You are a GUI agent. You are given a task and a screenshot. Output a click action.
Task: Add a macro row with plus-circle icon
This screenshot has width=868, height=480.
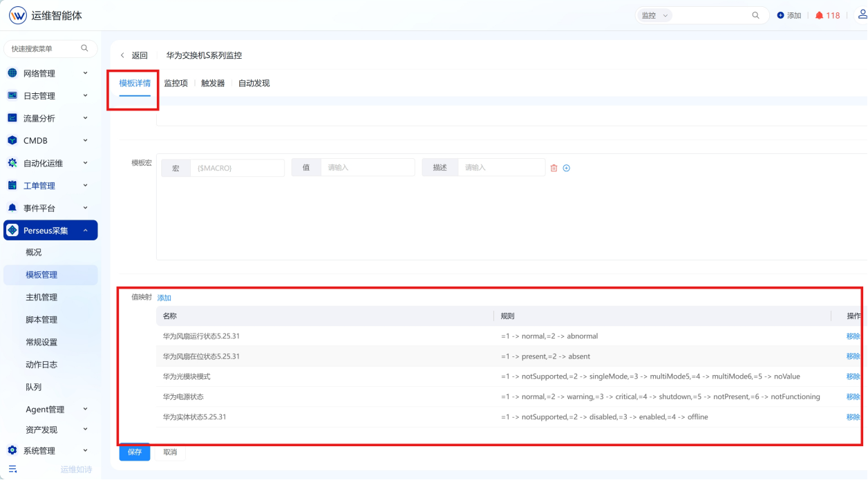[567, 168]
